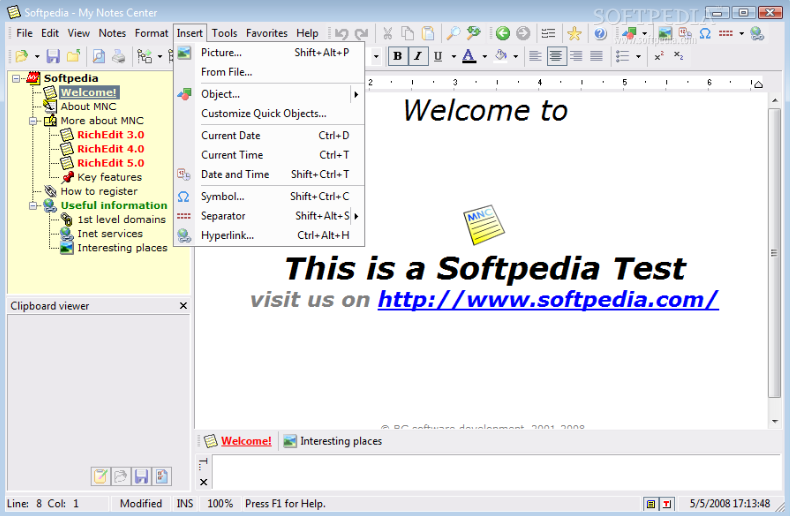Viewport: 790px width, 516px height.
Task: Click the yellow Favorites star icon
Action: point(574,34)
